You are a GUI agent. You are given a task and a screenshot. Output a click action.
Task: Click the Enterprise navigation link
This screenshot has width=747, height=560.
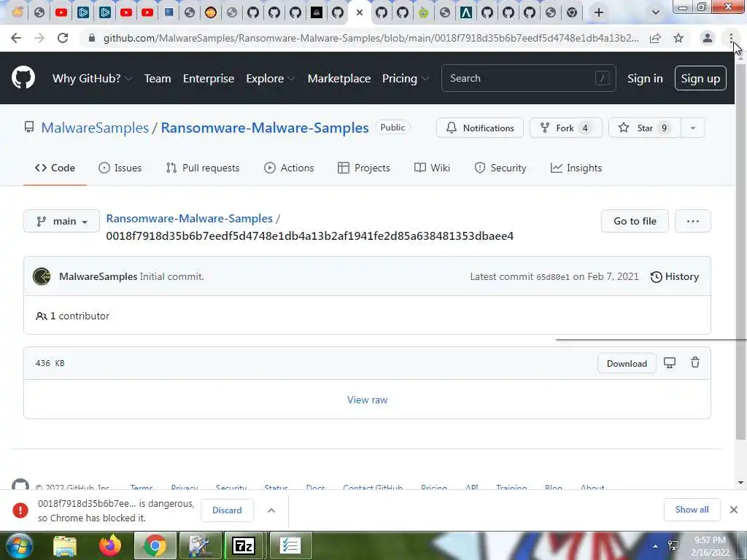209,79
